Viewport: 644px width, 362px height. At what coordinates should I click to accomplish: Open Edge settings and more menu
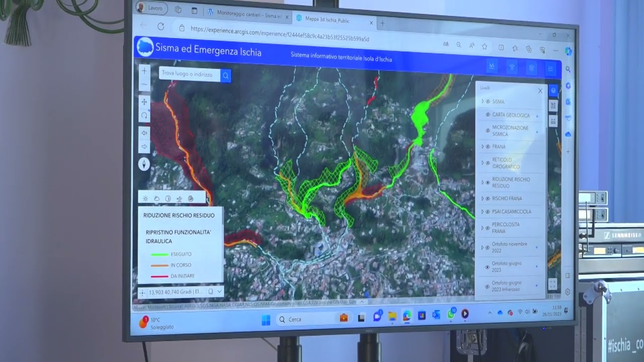555,50
